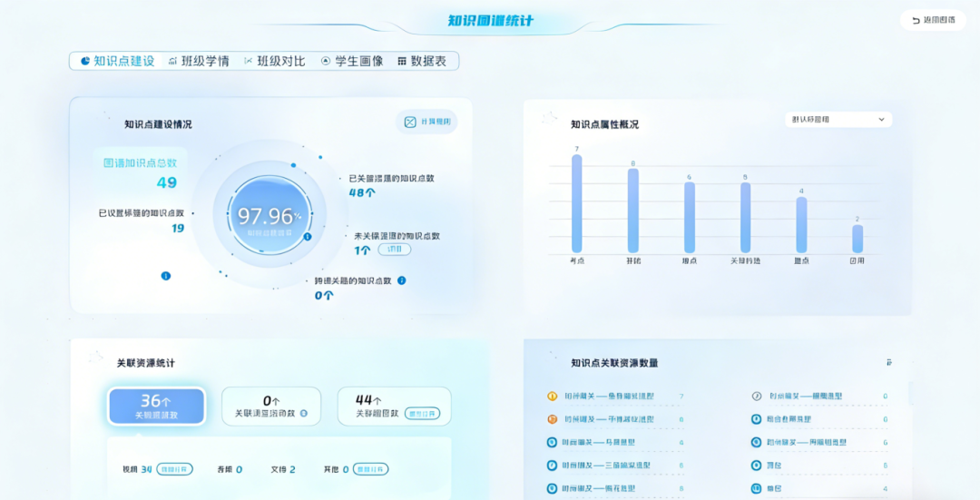Click the 数据表 grid icon
The width and height of the screenshot is (980, 500).
(402, 61)
